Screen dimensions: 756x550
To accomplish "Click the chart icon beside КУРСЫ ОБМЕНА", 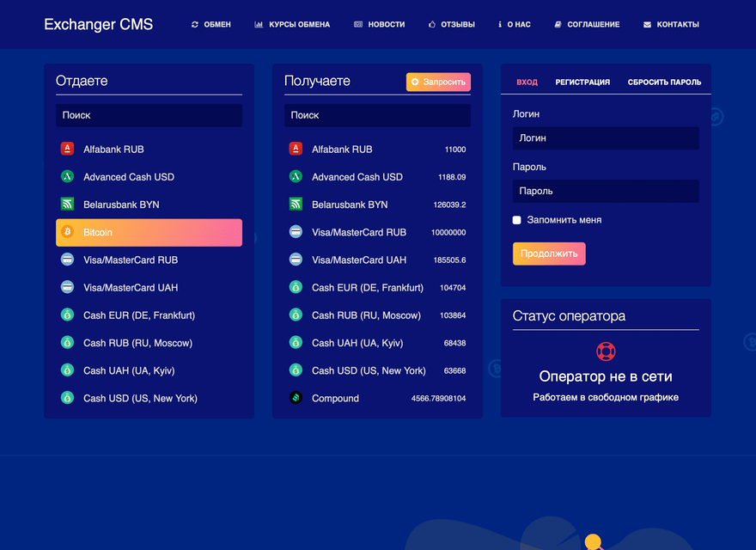I will pos(258,24).
